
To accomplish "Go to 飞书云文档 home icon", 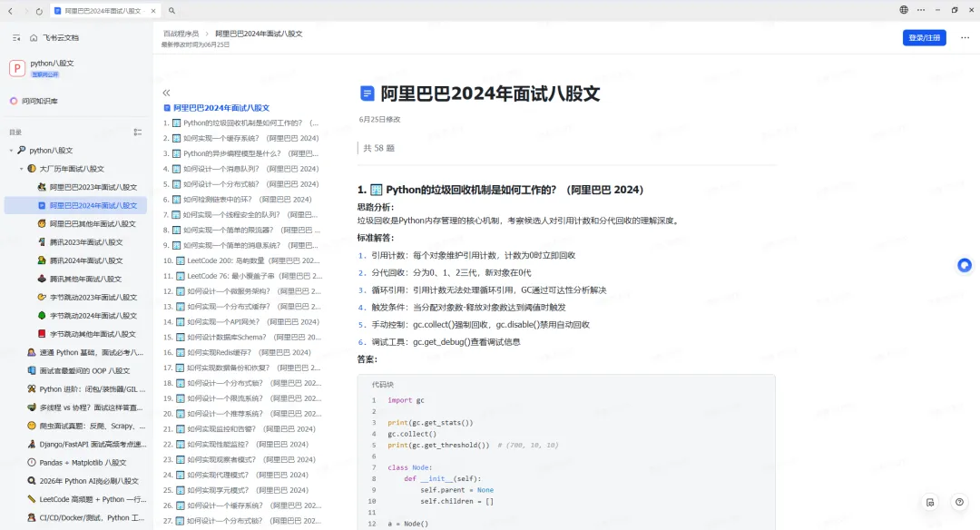I will pos(34,37).
